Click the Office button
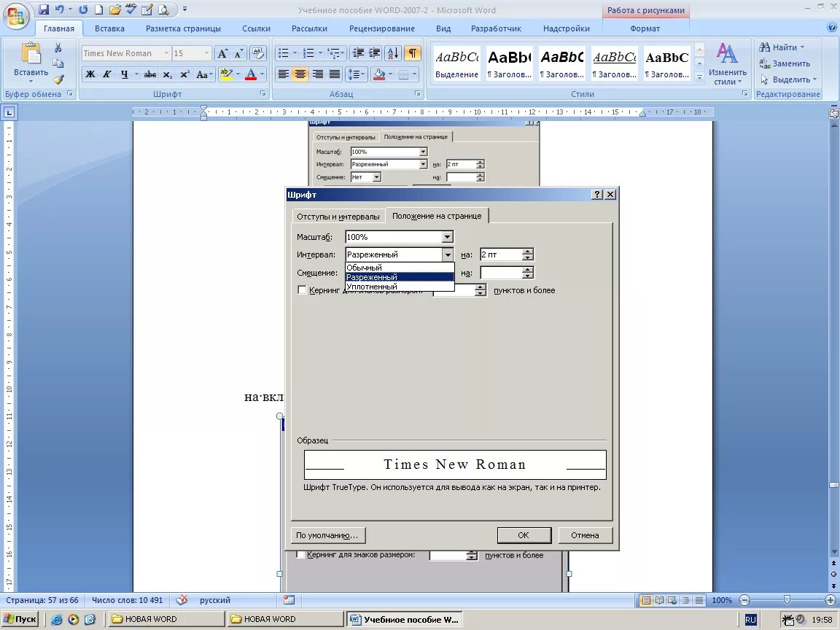This screenshot has height=630, width=840. coord(15,16)
